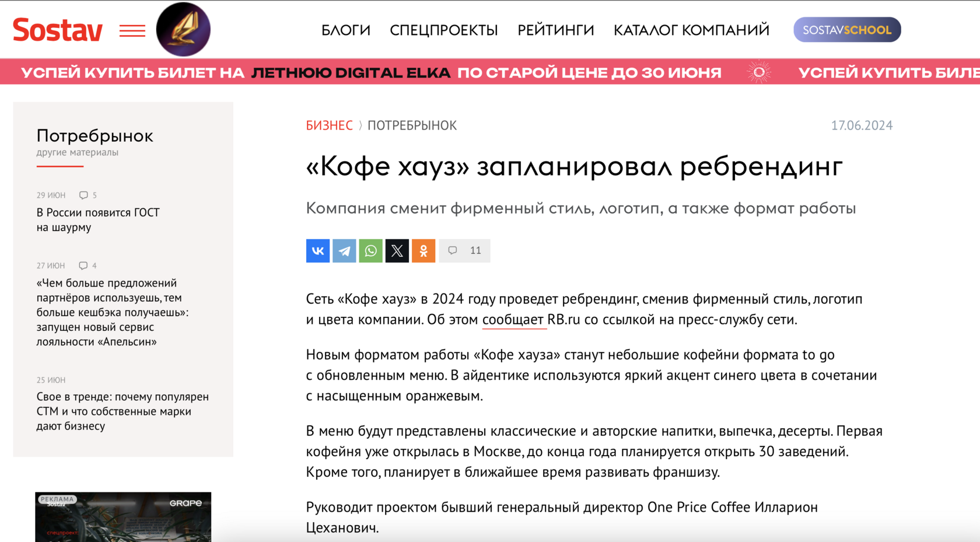Screen dimensions: 980x542
Task: Open 'Свое в тренде' article about СТМ
Action: 123,411
